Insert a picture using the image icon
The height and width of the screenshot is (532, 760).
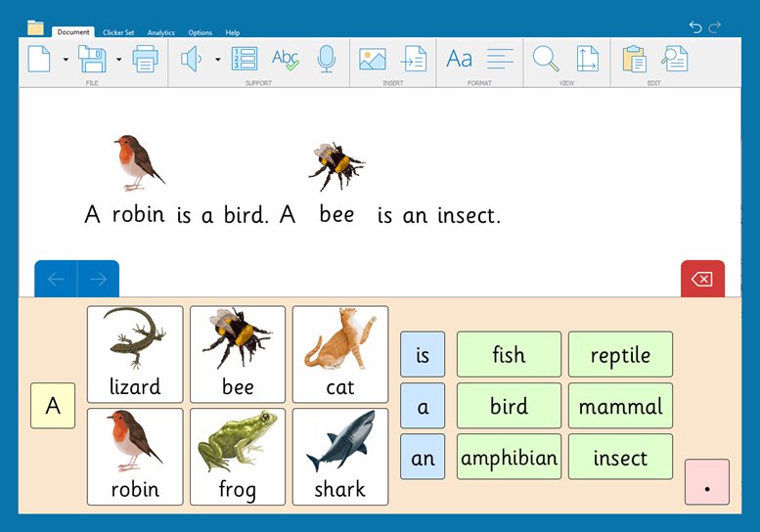[372, 60]
